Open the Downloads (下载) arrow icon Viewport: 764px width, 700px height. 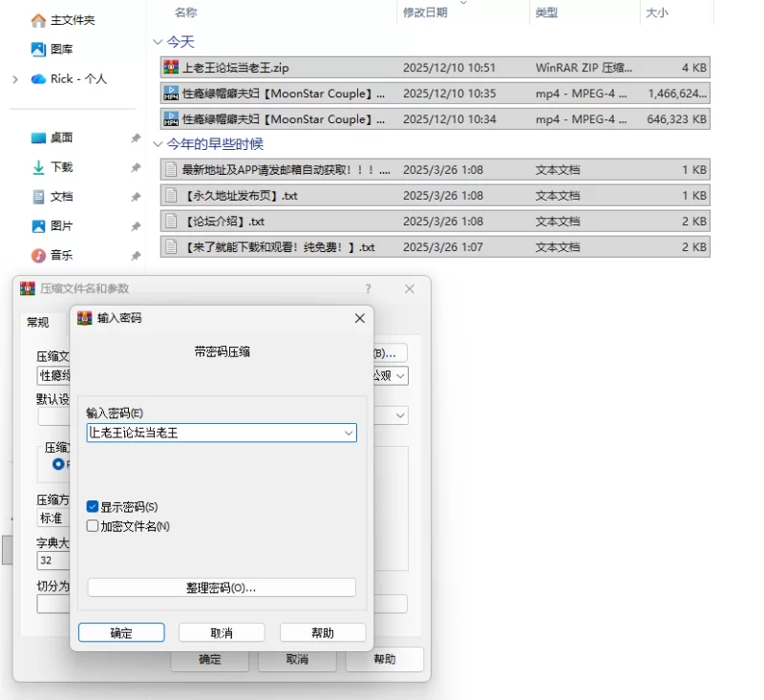(x=38, y=167)
